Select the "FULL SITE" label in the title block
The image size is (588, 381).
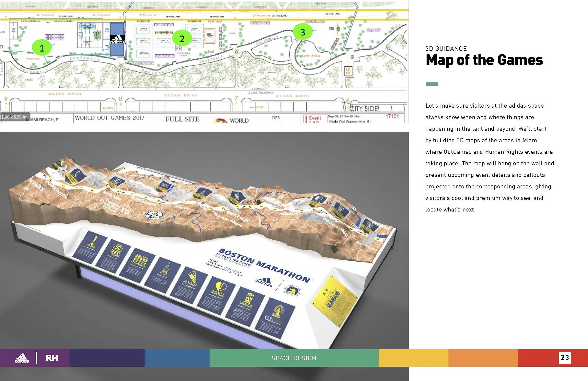tap(182, 119)
